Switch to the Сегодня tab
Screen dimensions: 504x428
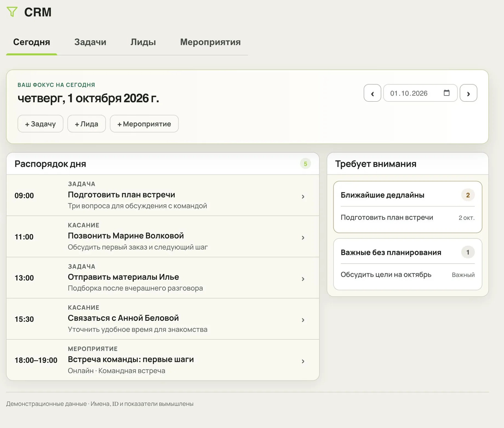(x=31, y=42)
